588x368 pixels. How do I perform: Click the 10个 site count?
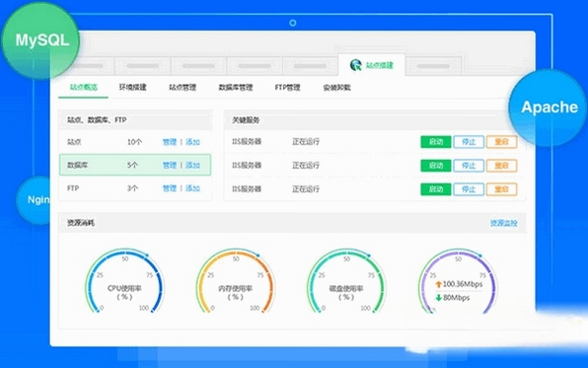point(134,142)
